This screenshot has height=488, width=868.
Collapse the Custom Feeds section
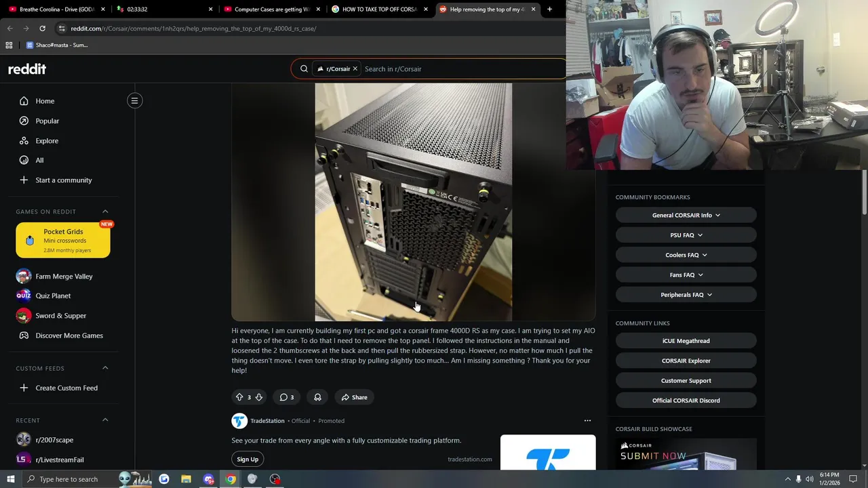coord(105,368)
